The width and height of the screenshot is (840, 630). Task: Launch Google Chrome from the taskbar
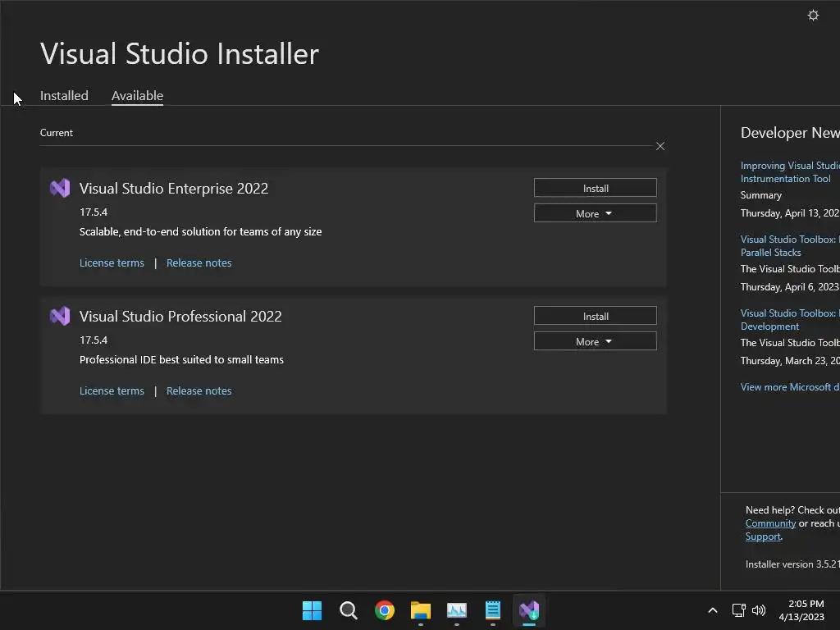click(x=384, y=610)
